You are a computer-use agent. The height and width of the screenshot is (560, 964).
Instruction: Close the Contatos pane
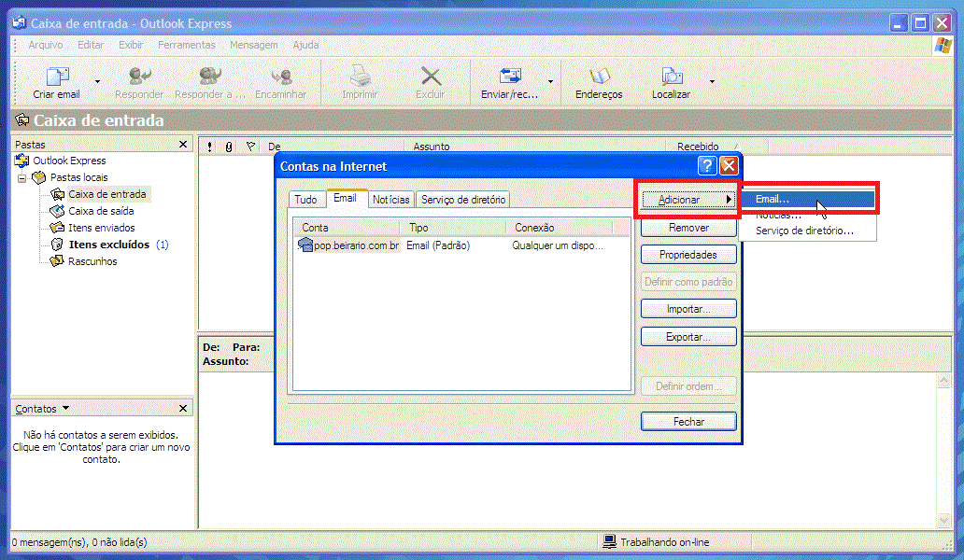click(x=182, y=409)
